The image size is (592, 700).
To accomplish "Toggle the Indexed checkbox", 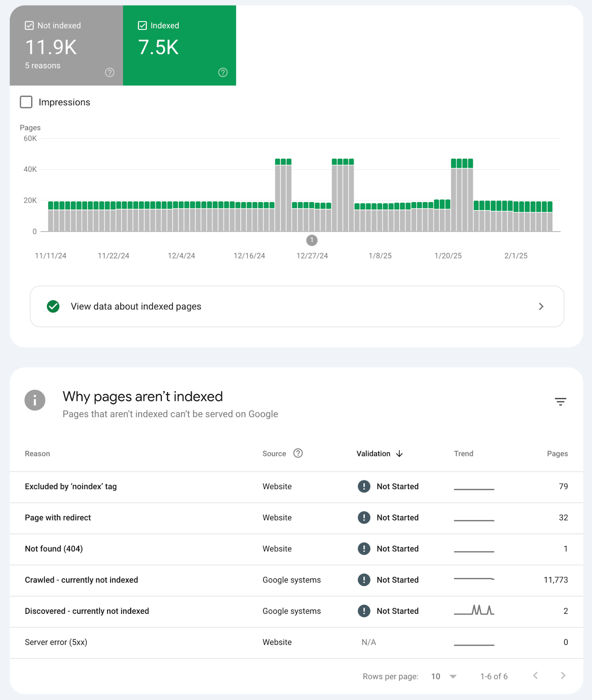I will [142, 25].
